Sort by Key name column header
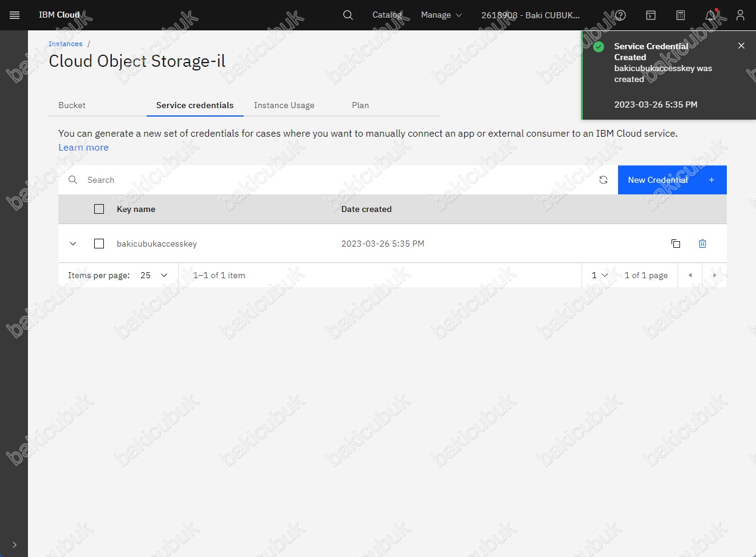Viewport: 756px width, 557px height. 136,209
